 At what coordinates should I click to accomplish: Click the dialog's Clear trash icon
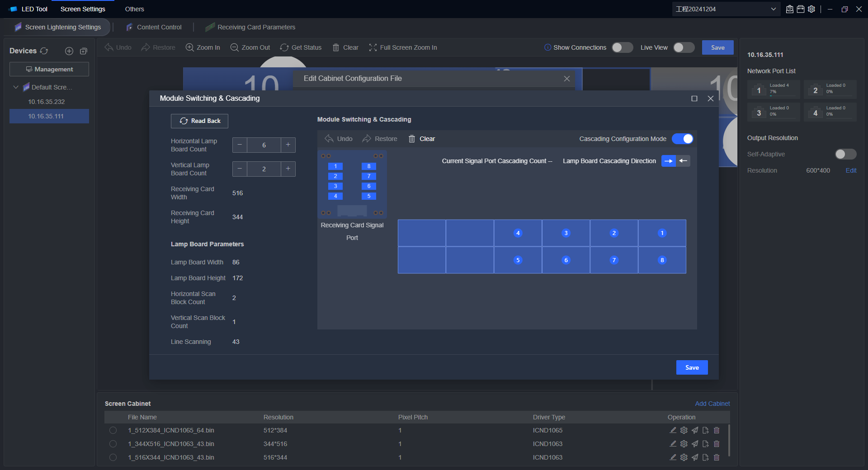pyautogui.click(x=412, y=139)
